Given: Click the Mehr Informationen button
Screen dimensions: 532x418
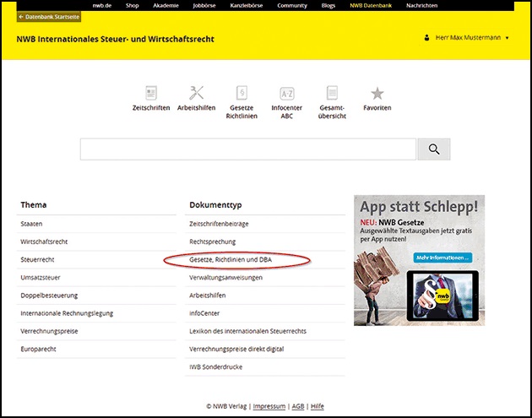Looking at the screenshot, I should click(x=442, y=257).
